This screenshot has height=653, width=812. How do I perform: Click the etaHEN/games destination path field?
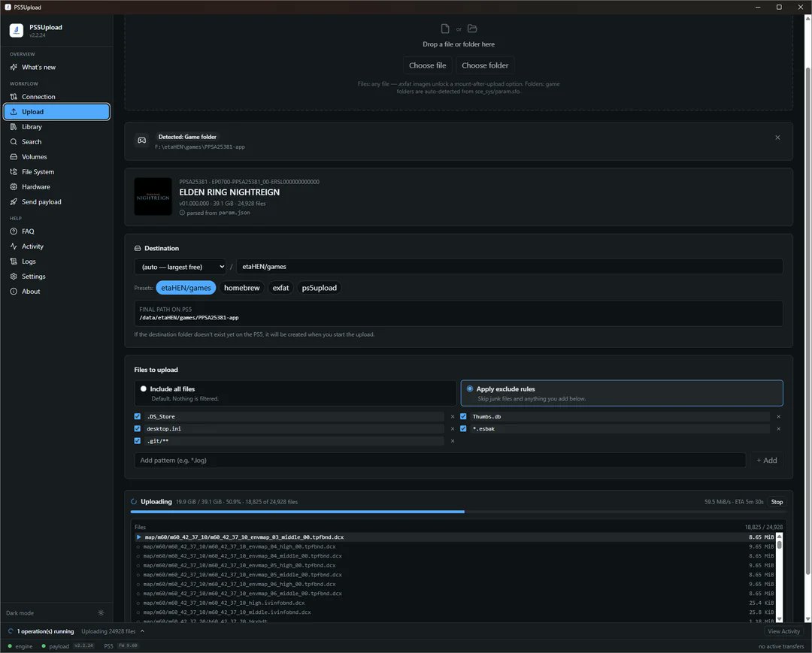(x=510, y=267)
